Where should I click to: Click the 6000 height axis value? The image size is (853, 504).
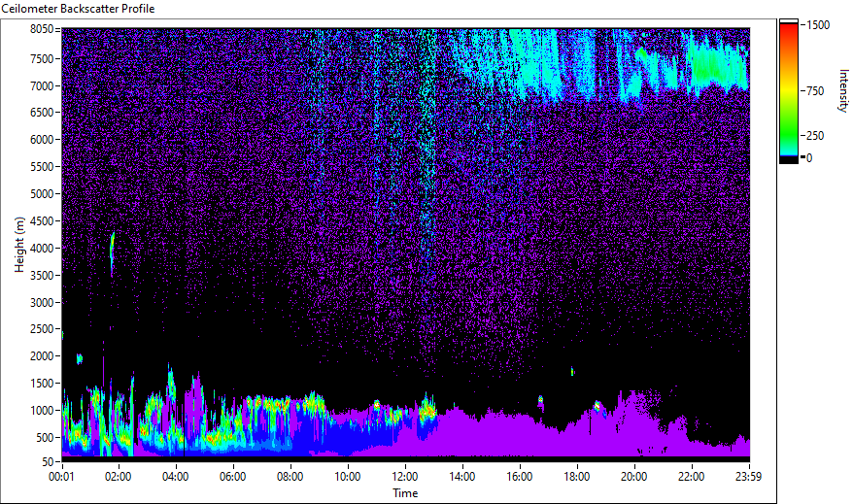[42, 140]
